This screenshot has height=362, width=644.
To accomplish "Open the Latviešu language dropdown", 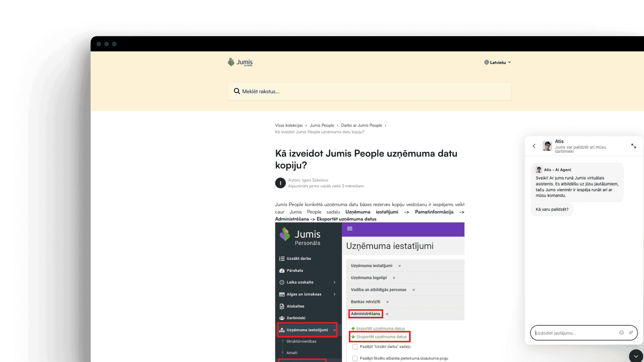I will tap(498, 62).
